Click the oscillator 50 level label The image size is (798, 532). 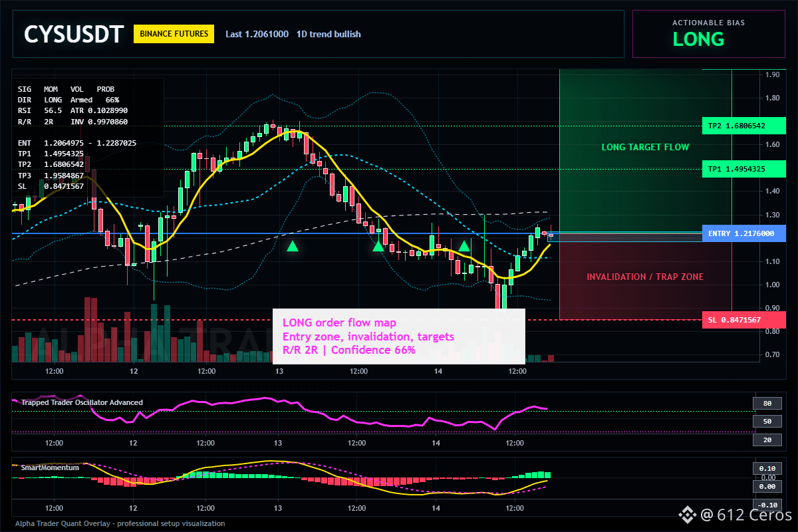[x=767, y=422]
